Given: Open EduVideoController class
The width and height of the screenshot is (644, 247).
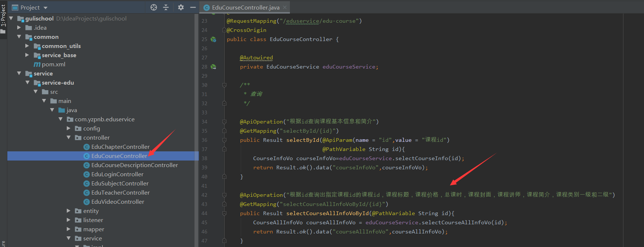Looking at the screenshot, I should click(x=118, y=202).
